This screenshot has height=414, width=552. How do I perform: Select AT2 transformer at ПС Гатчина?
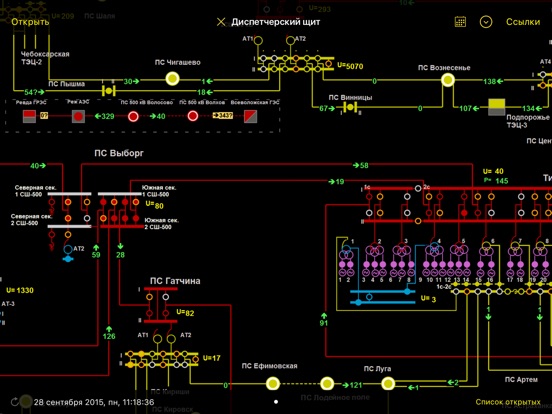click(171, 339)
